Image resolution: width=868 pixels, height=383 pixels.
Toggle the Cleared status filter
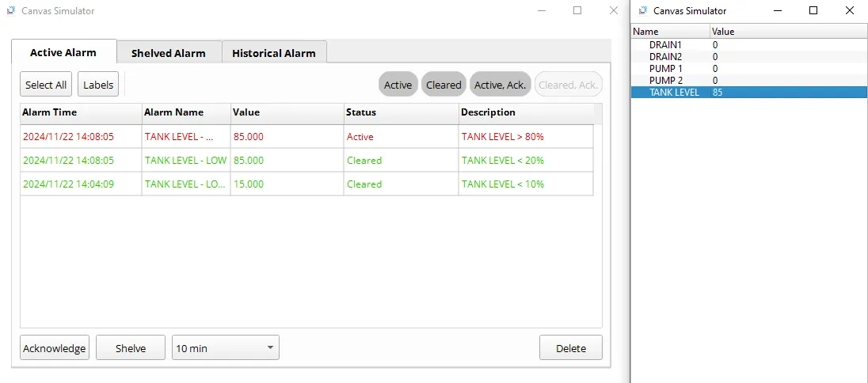[444, 85]
